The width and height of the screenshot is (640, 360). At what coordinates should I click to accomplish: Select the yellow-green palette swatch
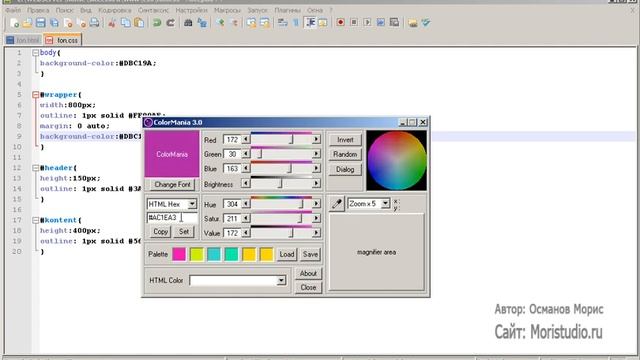point(196,254)
